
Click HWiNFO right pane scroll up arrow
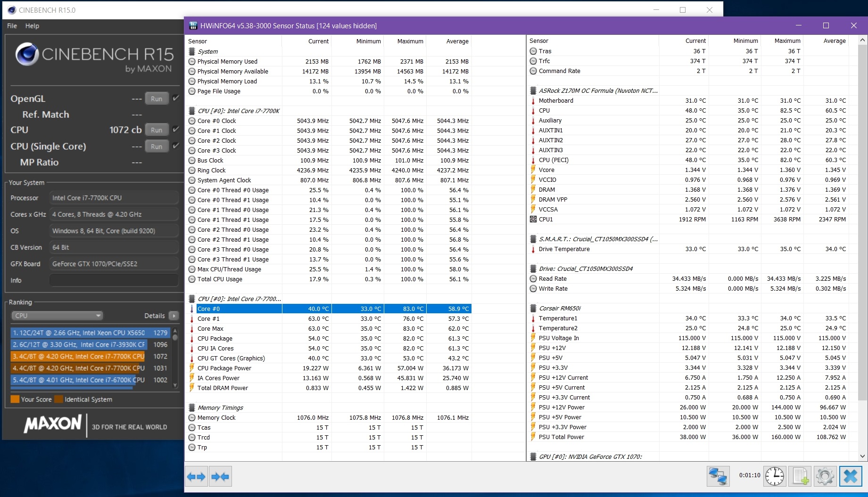tap(863, 41)
